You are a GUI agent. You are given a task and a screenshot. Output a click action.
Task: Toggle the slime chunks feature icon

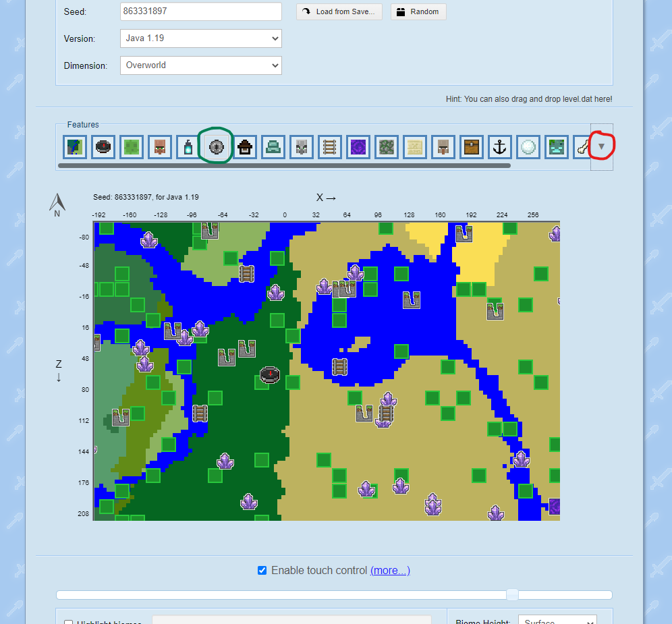(x=132, y=146)
